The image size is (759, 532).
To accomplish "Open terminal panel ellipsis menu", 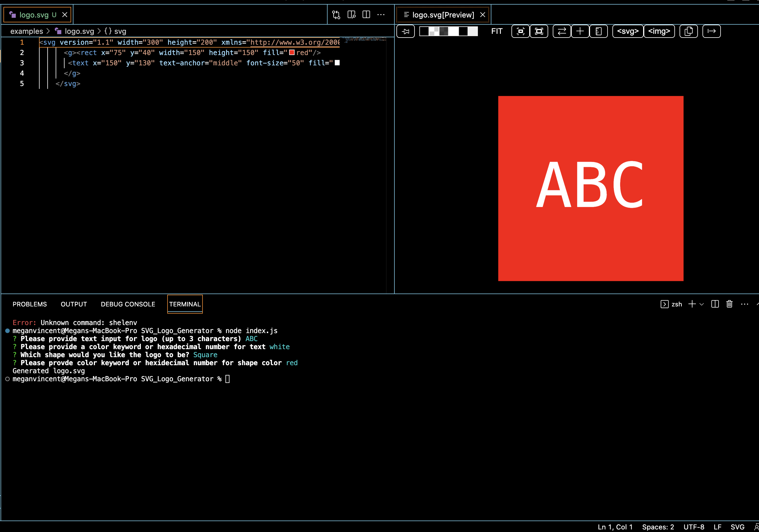I will [744, 304].
